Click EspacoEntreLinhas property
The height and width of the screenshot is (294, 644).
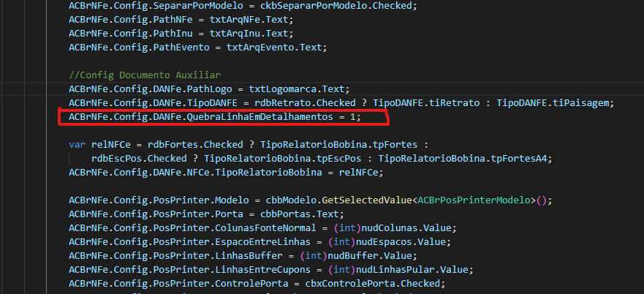[263, 241]
